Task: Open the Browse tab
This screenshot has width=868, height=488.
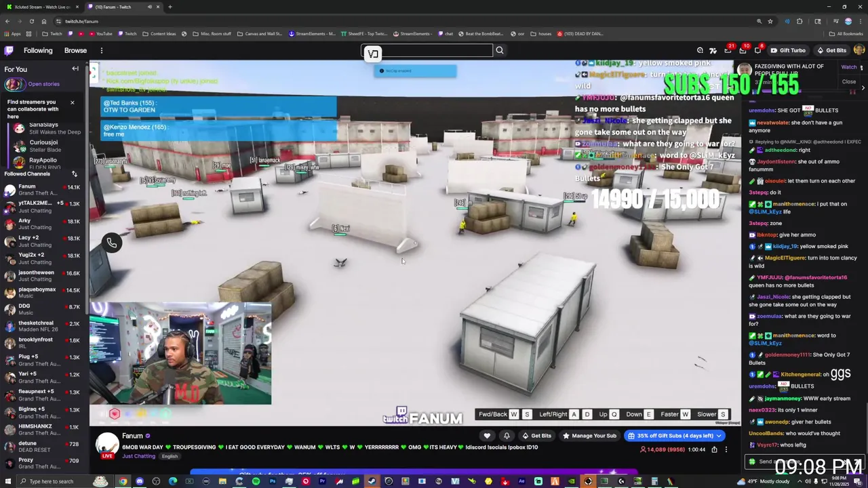Action: coord(75,50)
